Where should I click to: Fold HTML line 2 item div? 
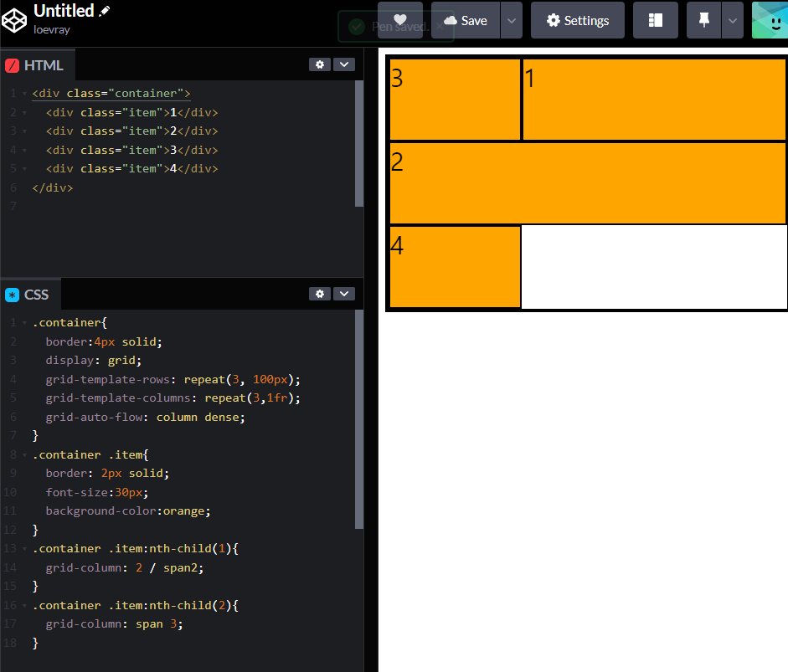point(24,112)
